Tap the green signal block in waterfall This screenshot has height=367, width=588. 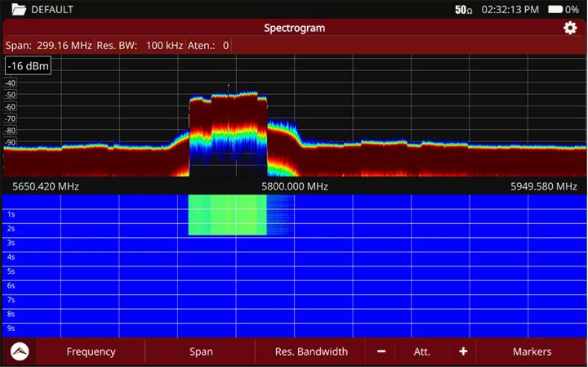click(x=227, y=215)
